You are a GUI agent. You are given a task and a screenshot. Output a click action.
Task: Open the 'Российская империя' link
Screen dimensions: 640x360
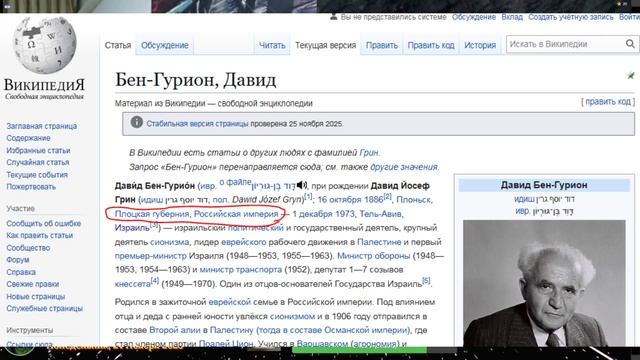click(x=236, y=214)
